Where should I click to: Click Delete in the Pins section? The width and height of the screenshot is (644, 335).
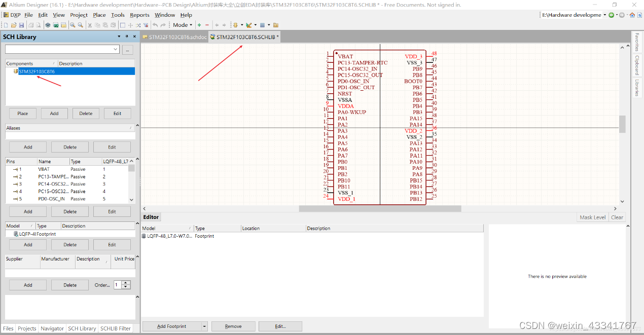coord(70,211)
